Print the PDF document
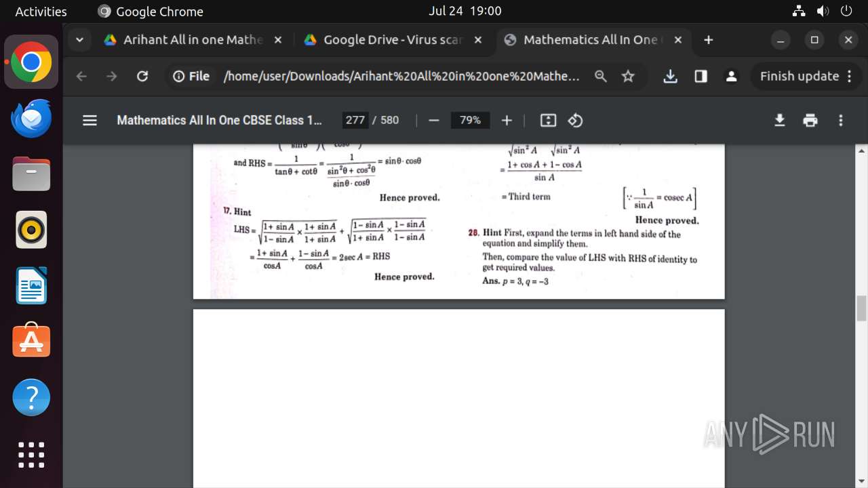This screenshot has width=868, height=488. click(x=810, y=120)
